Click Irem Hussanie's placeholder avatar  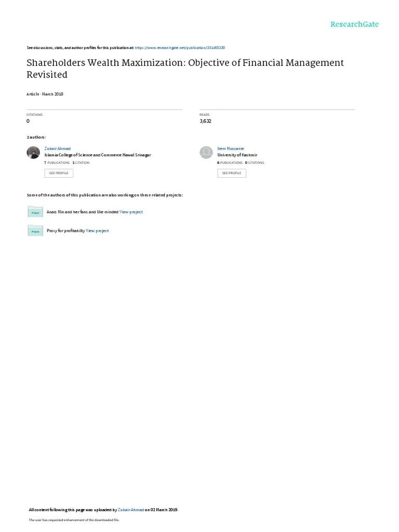pos(206,153)
